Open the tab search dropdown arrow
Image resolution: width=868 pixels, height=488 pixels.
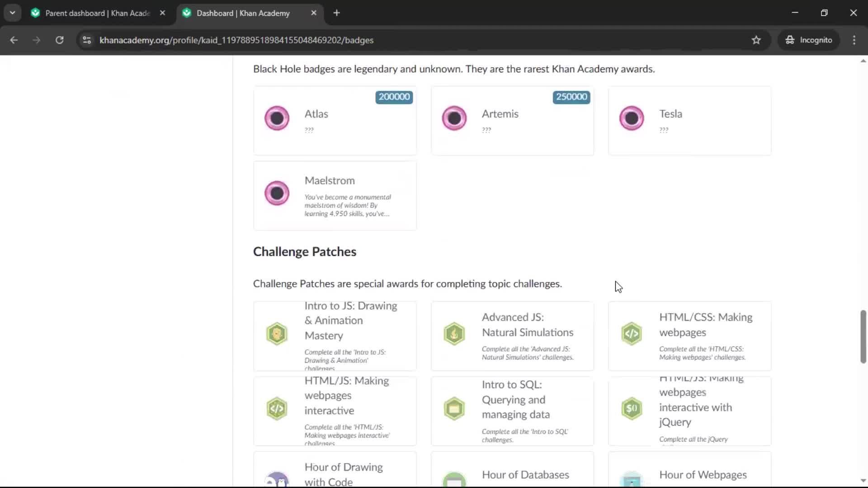(12, 13)
